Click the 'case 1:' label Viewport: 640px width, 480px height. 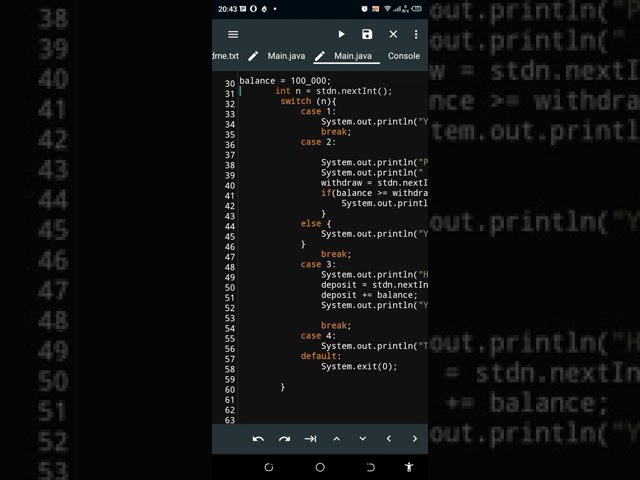pos(318,111)
